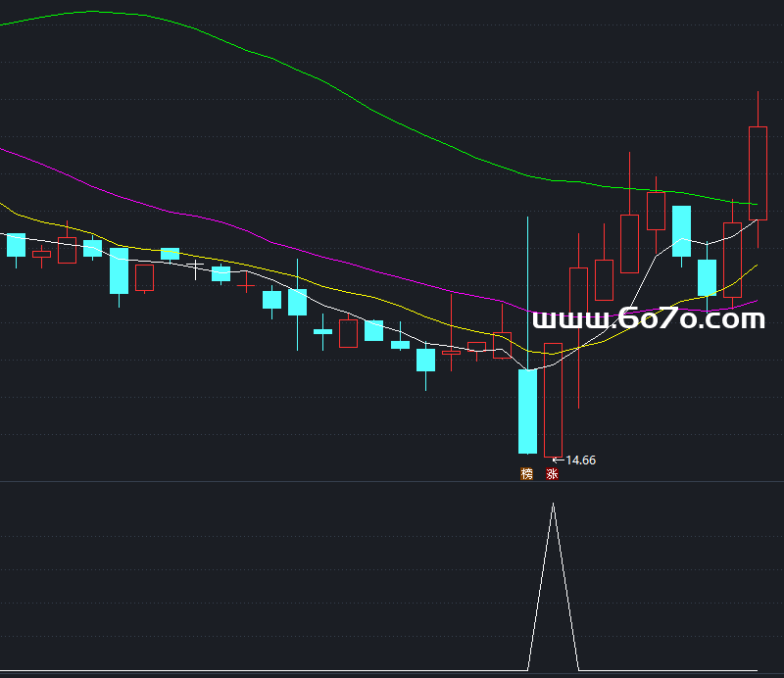
Task: Open the www.6o7o.com watermark link
Action: (x=647, y=319)
